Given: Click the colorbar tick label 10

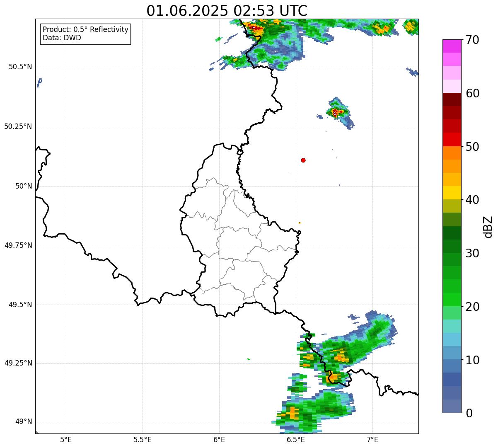Looking at the screenshot, I should [x=472, y=360].
